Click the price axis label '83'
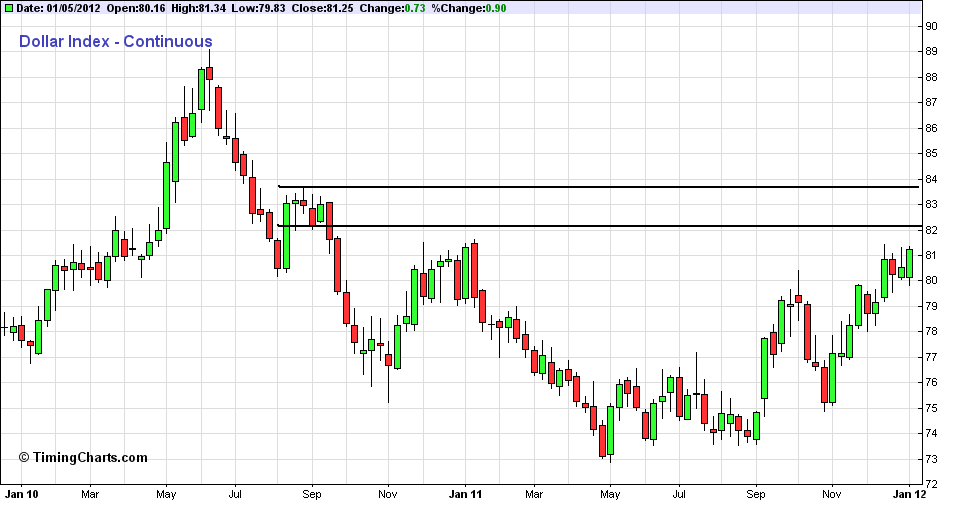The image size is (968, 520). point(931,204)
